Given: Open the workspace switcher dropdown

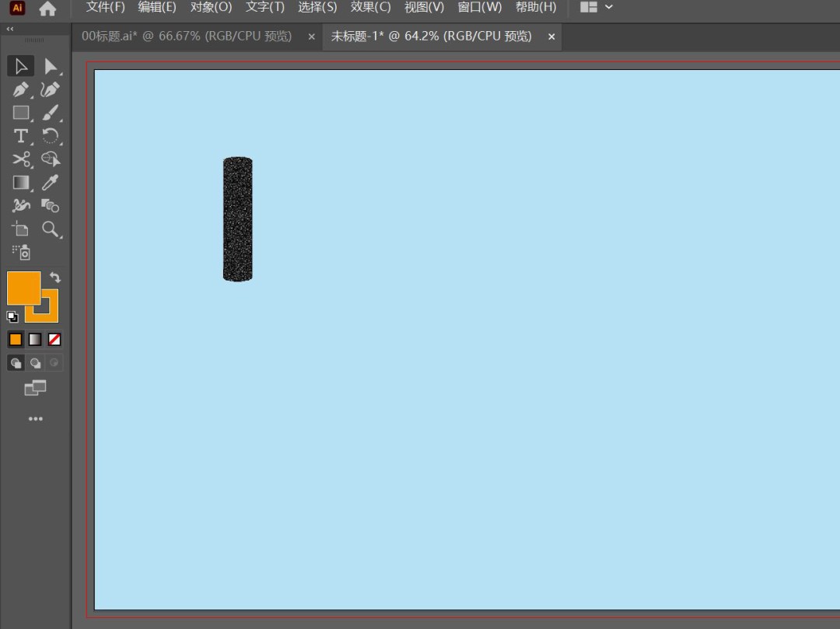Looking at the screenshot, I should [x=597, y=7].
